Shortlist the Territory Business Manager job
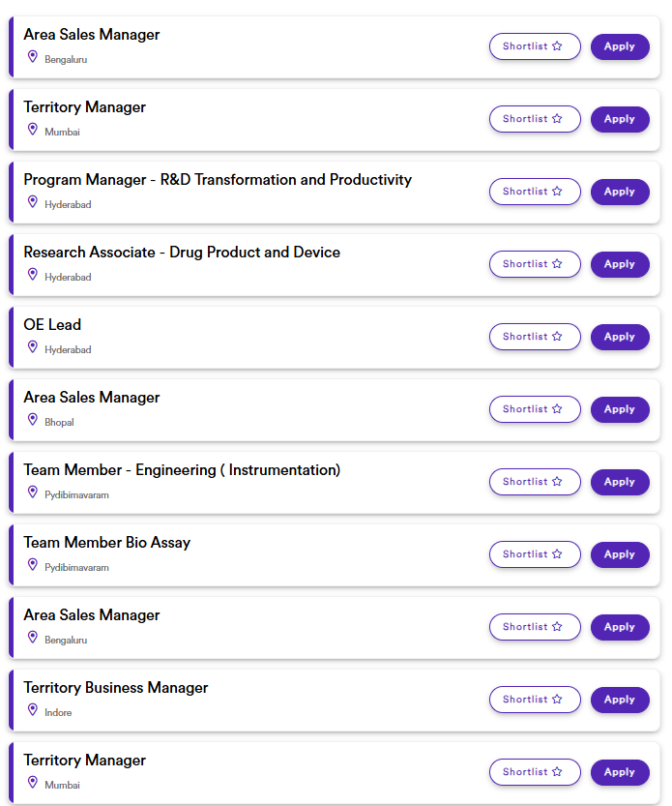The height and width of the screenshot is (806, 672). pos(535,700)
